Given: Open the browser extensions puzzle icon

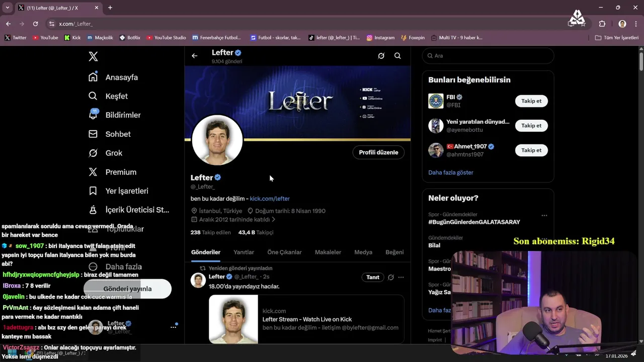Looking at the screenshot, I should click(602, 24).
